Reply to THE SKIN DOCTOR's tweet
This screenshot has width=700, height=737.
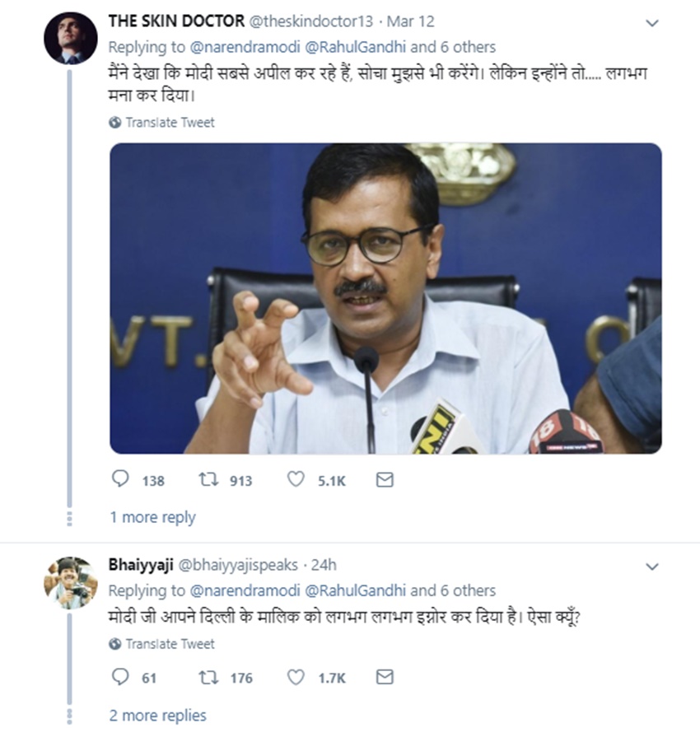(120, 479)
